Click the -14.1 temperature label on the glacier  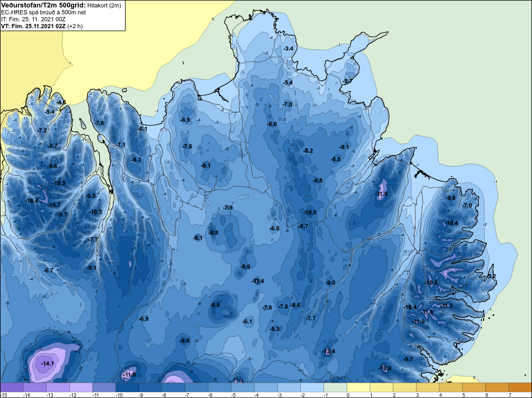pyautogui.click(x=47, y=363)
